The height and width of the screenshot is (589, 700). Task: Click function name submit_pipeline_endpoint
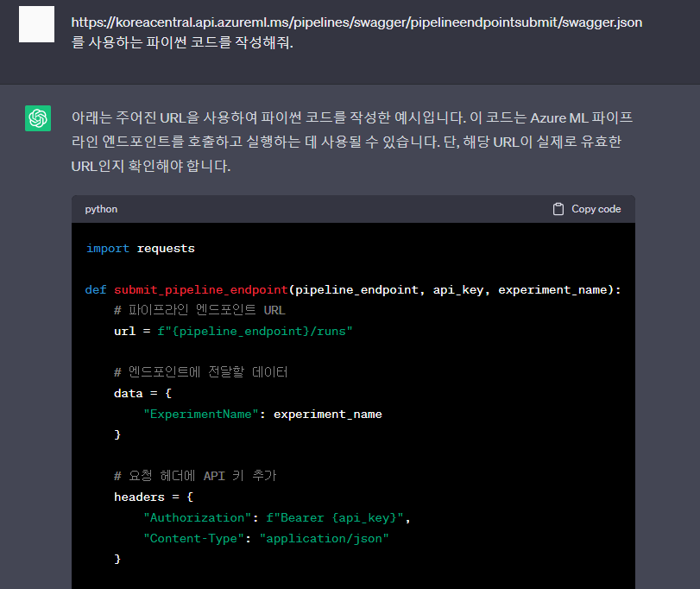pyautogui.click(x=201, y=290)
